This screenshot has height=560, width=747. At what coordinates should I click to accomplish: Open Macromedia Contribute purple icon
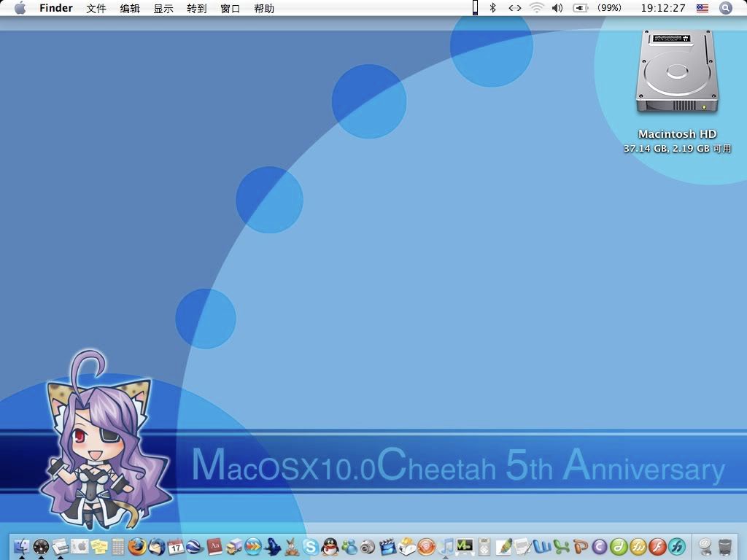(x=600, y=547)
